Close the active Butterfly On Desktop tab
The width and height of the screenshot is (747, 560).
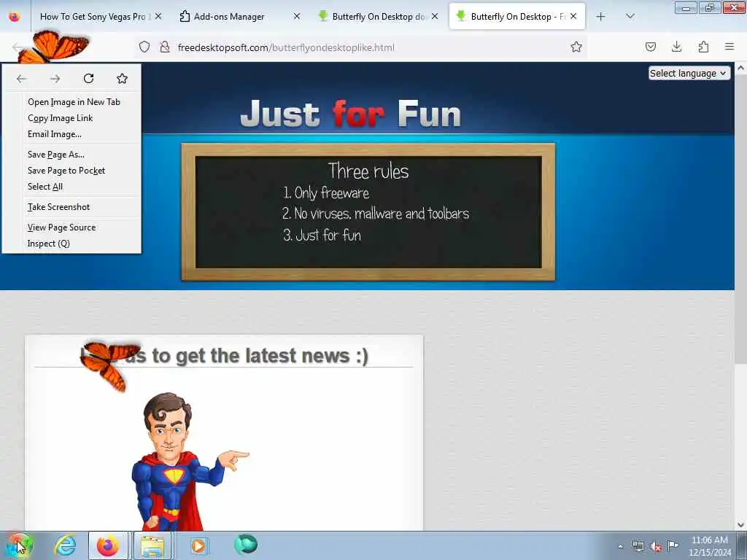coord(573,16)
